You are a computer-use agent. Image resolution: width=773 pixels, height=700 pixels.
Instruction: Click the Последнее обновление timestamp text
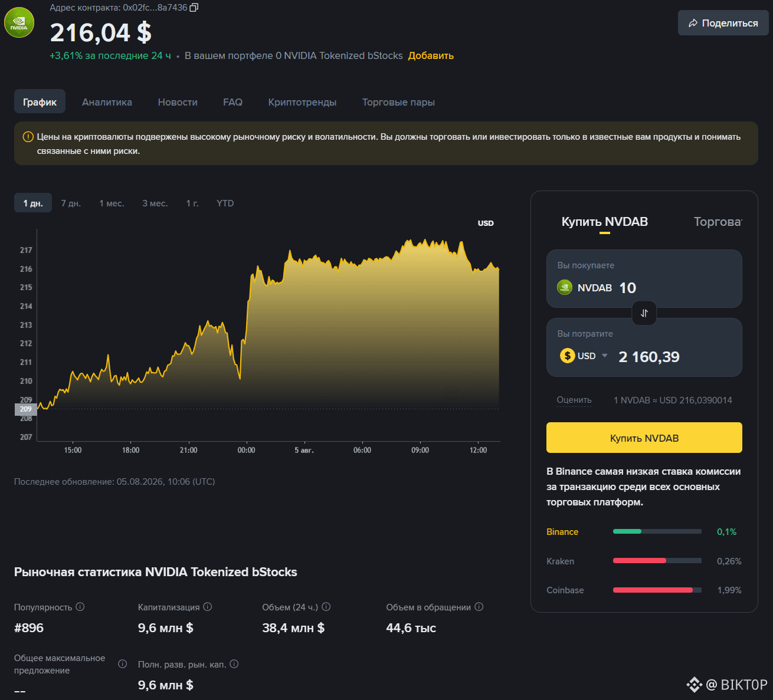(114, 482)
